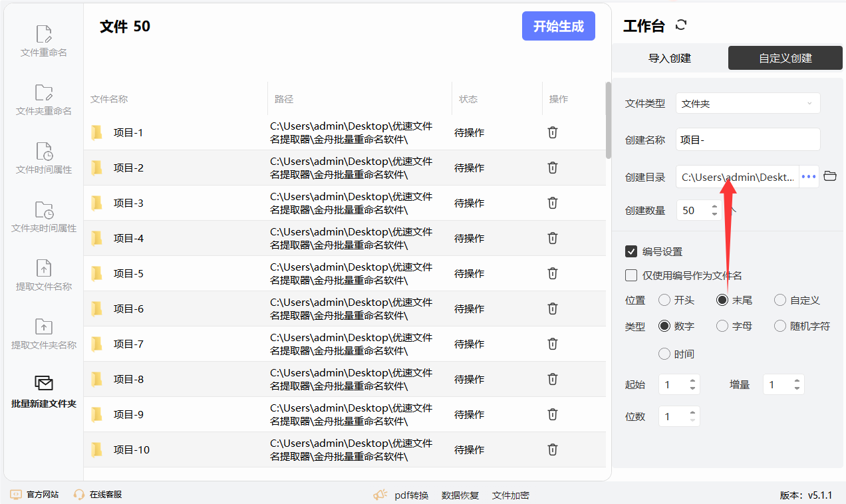The width and height of the screenshot is (846, 504).
Task: Click the 开始生成 button
Action: pos(559,26)
